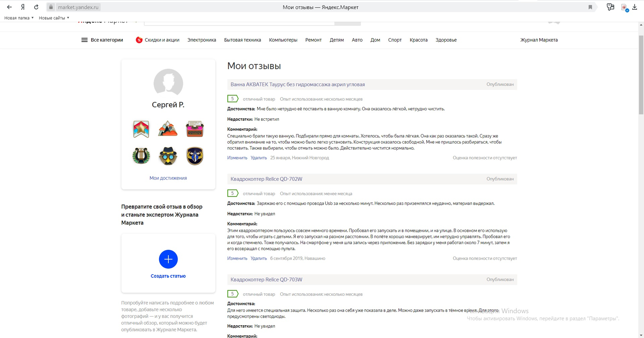This screenshot has height=338, width=644.
Task: Open the browser downloads icon
Action: pyautogui.click(x=635, y=7)
